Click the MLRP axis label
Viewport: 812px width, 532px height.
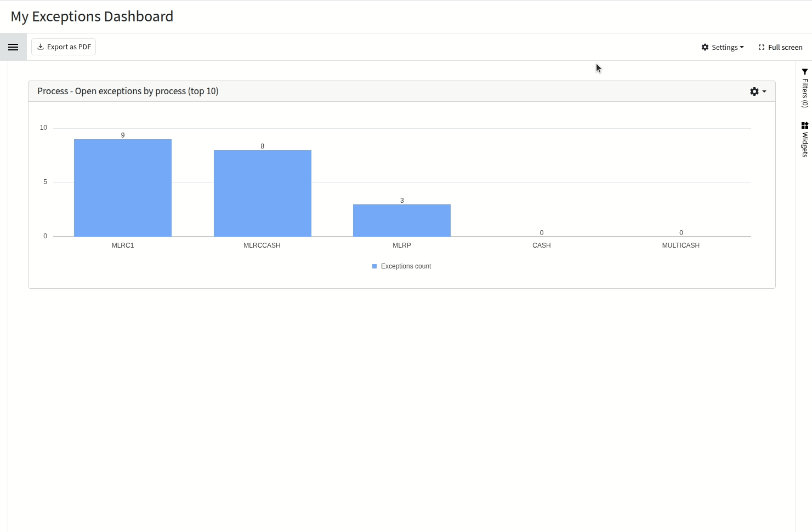[402, 245]
